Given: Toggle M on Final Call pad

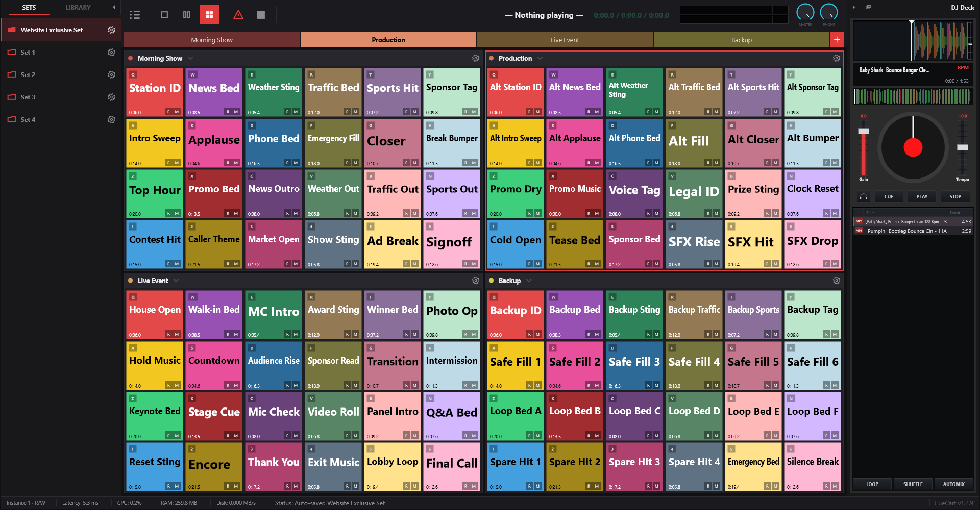Looking at the screenshot, I should coord(474,487).
